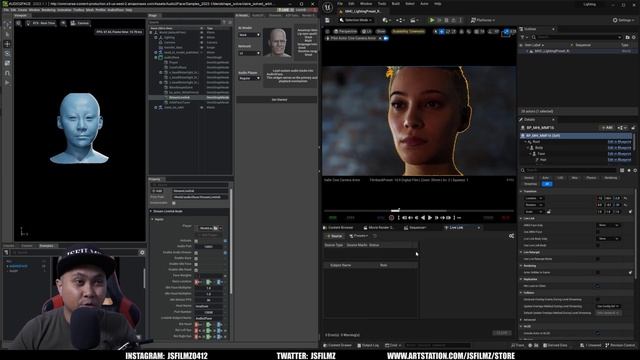This screenshot has width=640, height=360.
Task: Open the Camera menu in Audio2Face viewport
Action: 80,23
